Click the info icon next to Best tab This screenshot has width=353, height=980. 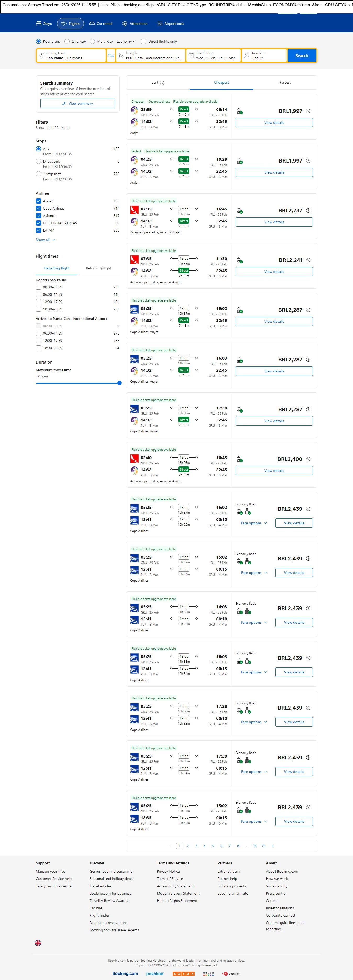tap(162, 83)
